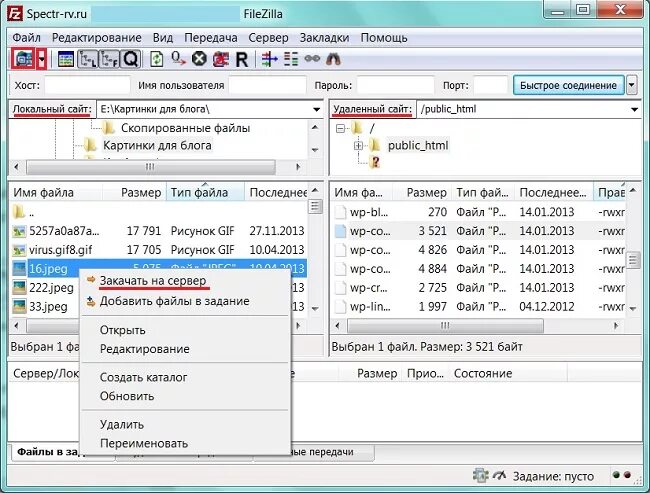Focus the Имя пользователя input field

click(267, 85)
